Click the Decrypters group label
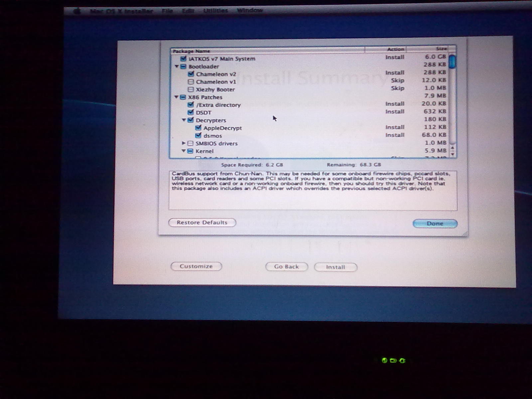 pos(211,120)
